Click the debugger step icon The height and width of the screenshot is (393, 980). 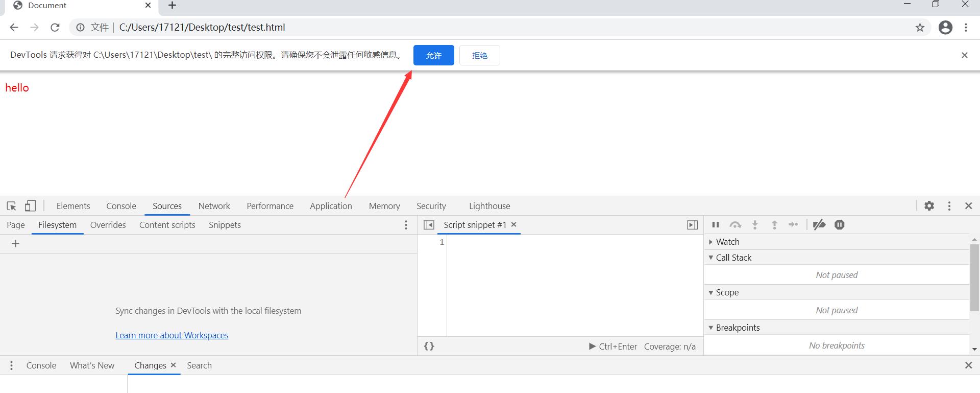click(x=793, y=225)
